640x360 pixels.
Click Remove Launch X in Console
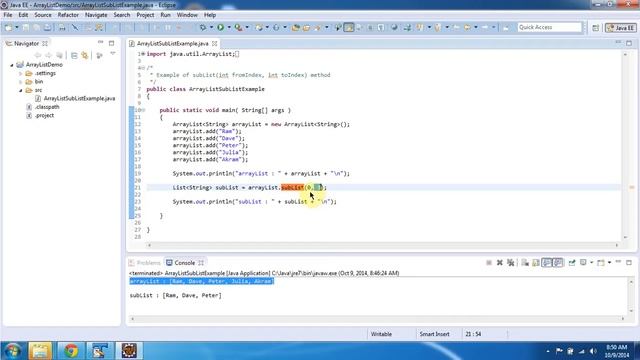click(500, 262)
